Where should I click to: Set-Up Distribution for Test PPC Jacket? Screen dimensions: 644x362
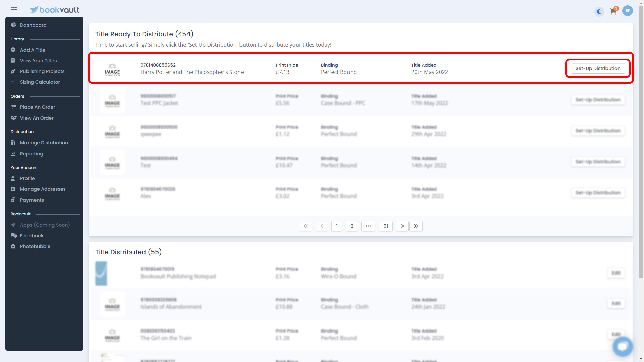point(598,100)
